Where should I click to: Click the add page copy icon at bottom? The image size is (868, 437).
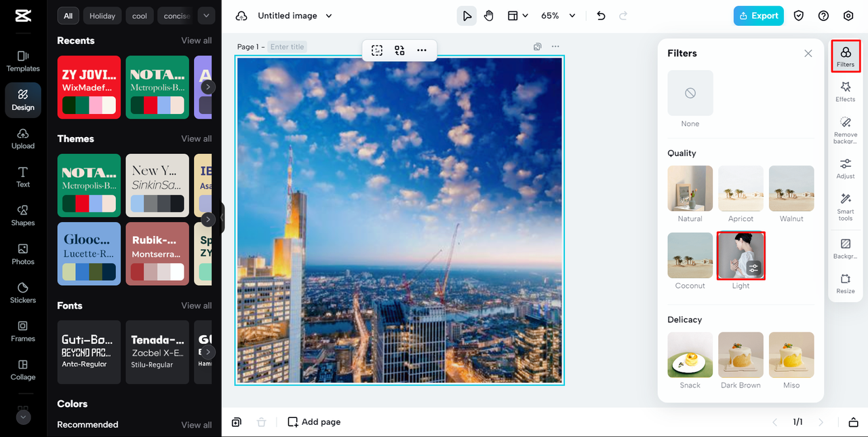[237, 422]
